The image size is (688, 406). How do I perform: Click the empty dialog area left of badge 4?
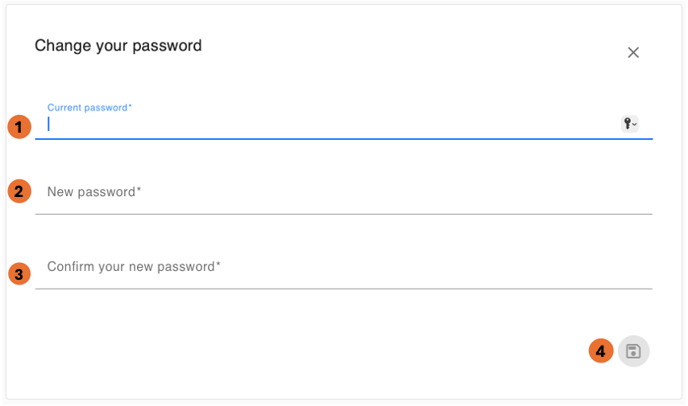(300, 351)
